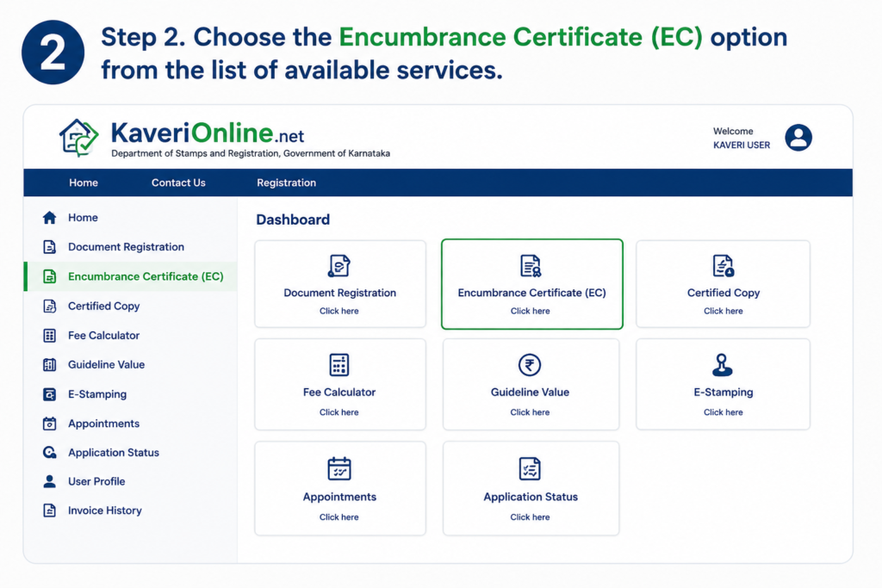Click the KaveriOnline house logo icon

pyautogui.click(x=78, y=138)
